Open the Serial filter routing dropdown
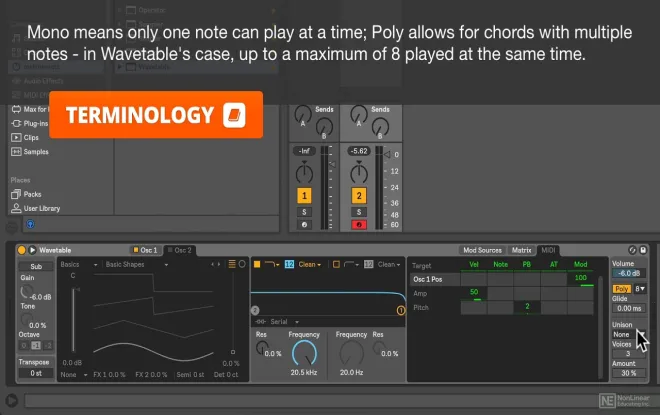 tap(284, 322)
